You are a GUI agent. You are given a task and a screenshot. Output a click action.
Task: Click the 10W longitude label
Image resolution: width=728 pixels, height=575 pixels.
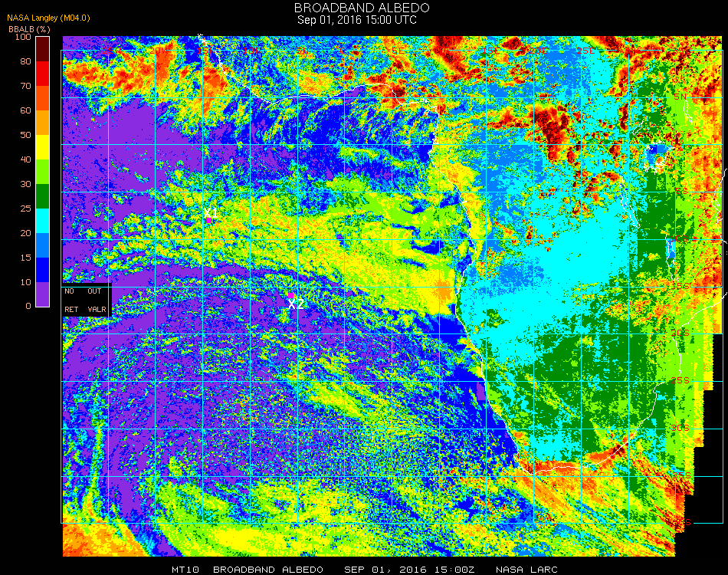coord(253,51)
